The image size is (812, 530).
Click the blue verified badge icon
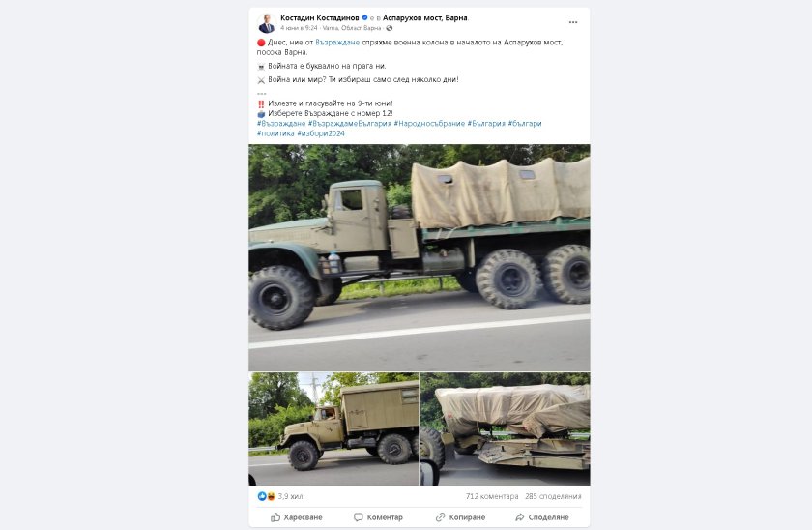point(364,17)
